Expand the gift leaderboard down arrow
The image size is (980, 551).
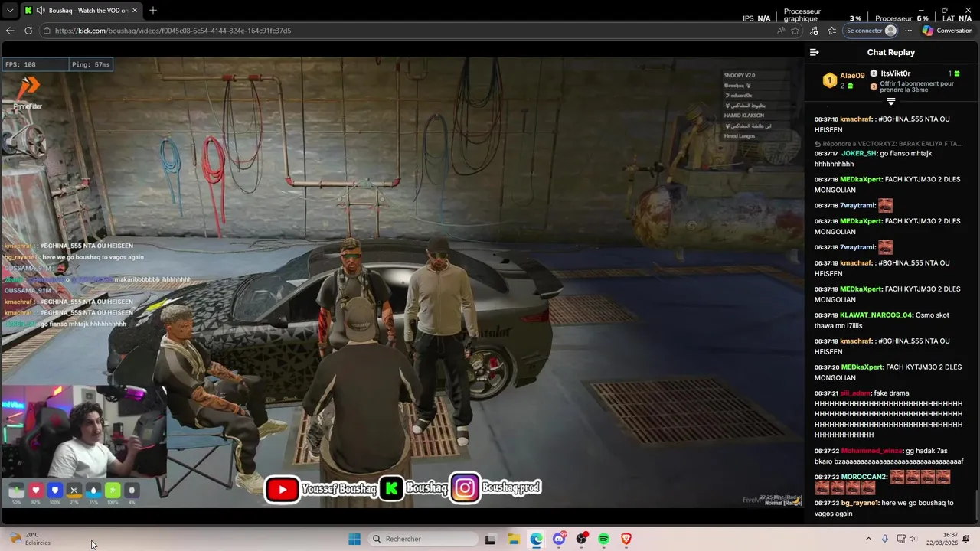pos(890,102)
